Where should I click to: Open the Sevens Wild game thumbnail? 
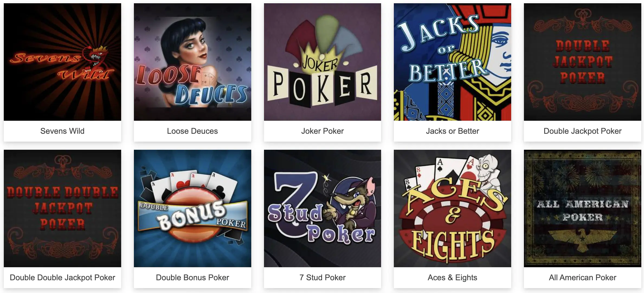coord(62,62)
